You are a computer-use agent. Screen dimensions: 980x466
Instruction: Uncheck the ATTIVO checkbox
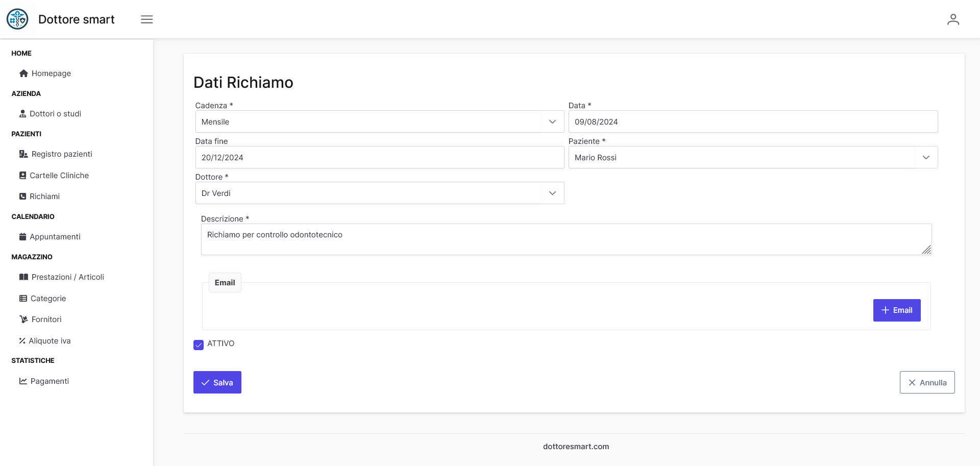pos(199,345)
